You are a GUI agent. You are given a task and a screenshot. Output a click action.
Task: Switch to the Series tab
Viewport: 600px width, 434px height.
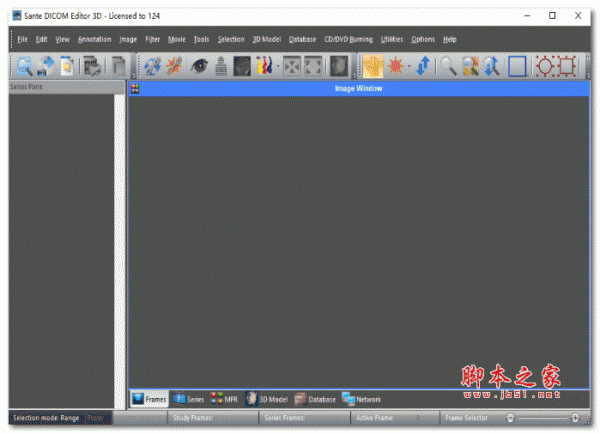[188, 399]
